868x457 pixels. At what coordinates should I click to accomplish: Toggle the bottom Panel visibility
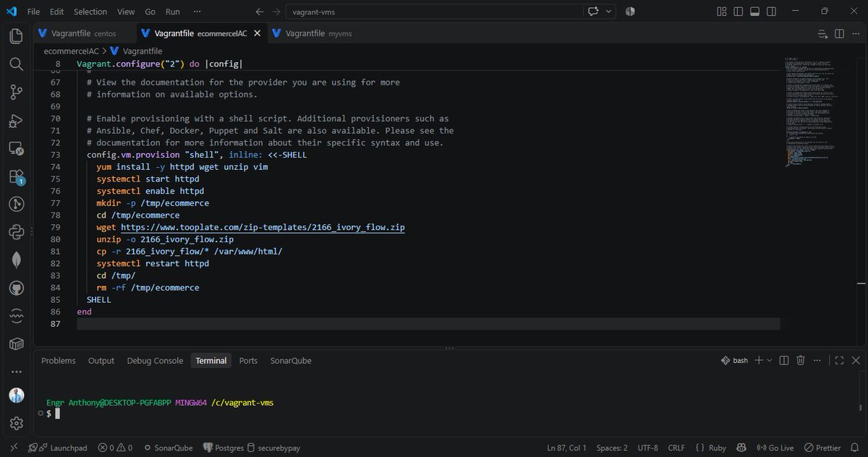click(754, 12)
